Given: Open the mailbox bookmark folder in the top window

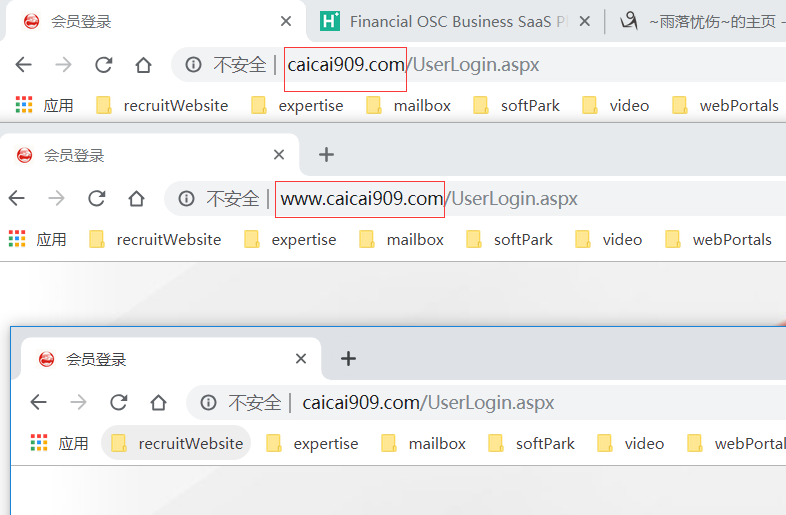Looking at the screenshot, I should (409, 105).
